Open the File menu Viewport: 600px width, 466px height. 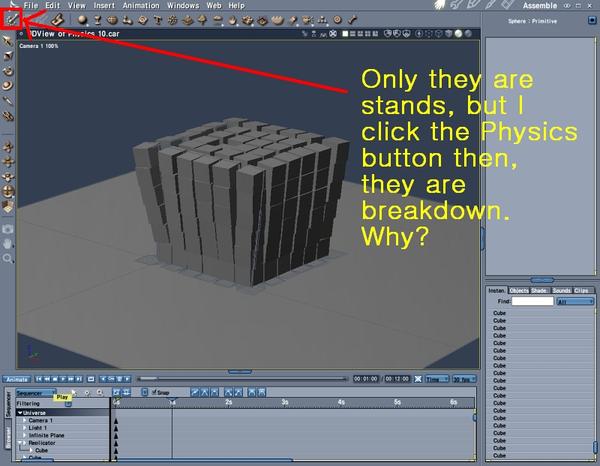[x=31, y=5]
